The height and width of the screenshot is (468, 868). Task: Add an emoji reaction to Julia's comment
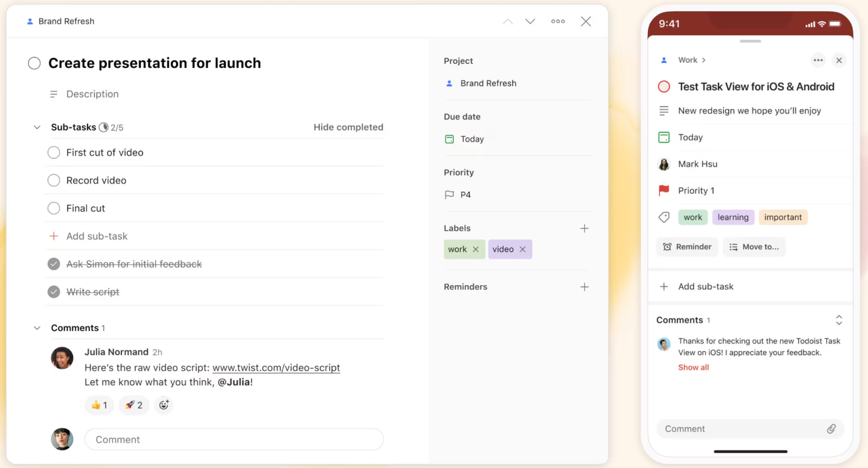[163, 405]
